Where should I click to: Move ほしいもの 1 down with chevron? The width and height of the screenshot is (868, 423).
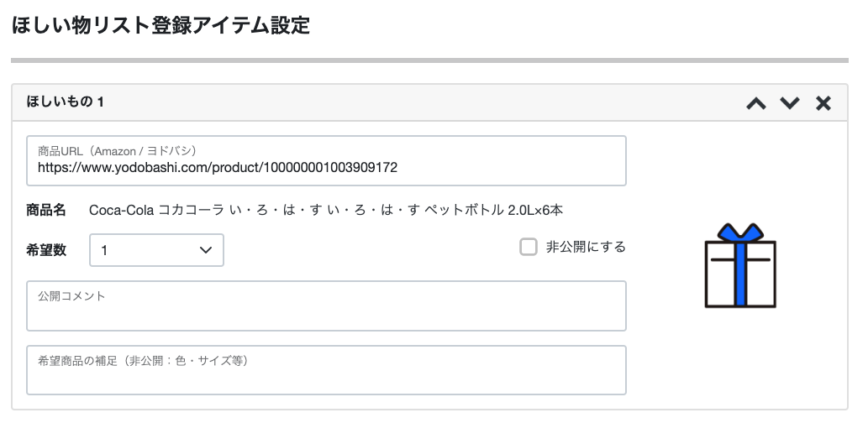coord(790,103)
